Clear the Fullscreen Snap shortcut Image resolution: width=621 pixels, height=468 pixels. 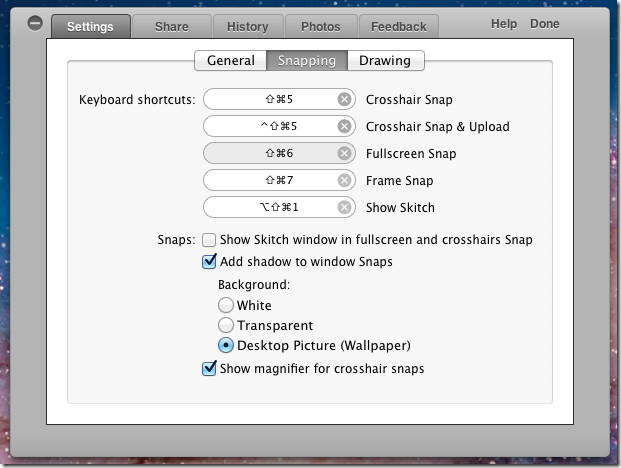click(344, 153)
